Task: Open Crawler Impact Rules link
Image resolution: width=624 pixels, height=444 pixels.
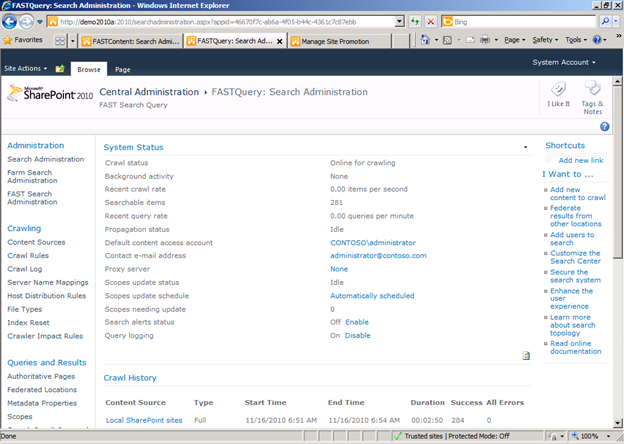Action: pos(45,336)
